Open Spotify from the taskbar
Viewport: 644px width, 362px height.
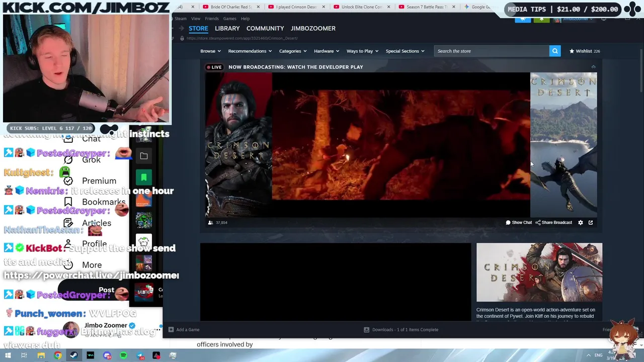(x=123, y=355)
